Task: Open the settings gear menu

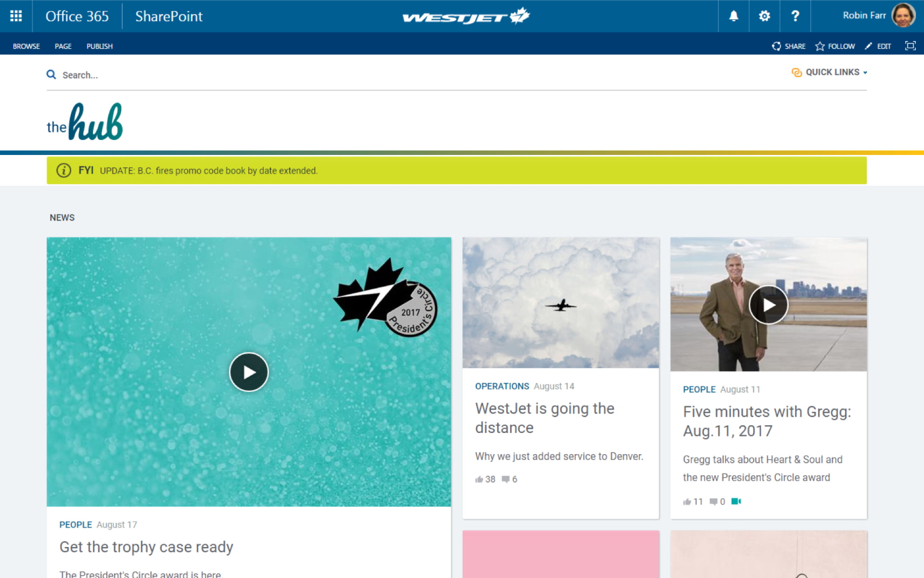Action: tap(764, 16)
